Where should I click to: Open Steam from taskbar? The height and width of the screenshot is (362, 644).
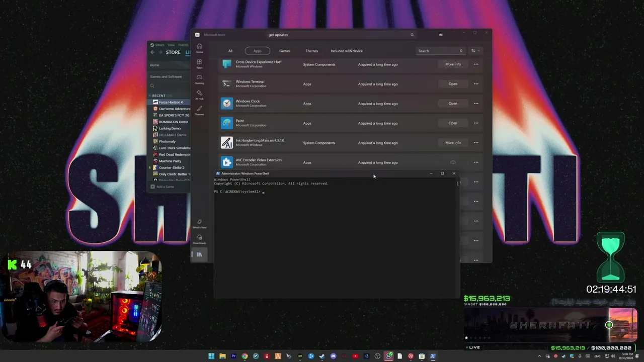pos(322,356)
